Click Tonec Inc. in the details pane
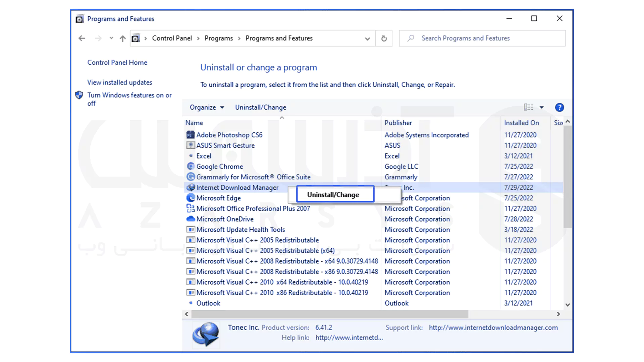Screen dimensions: 644x362 244,327
